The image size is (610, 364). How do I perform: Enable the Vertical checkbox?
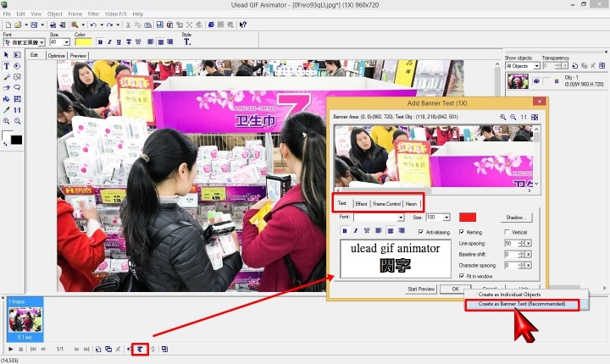507,232
